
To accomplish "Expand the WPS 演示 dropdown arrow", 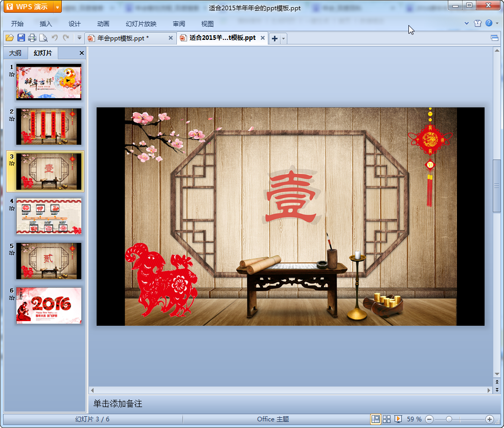I will point(57,7).
